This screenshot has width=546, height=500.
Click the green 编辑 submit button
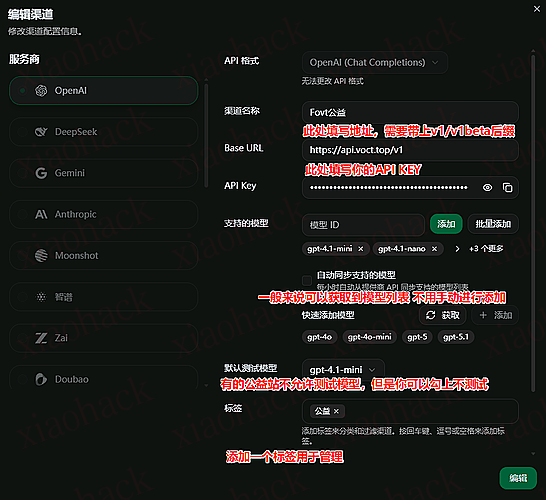pos(518,478)
